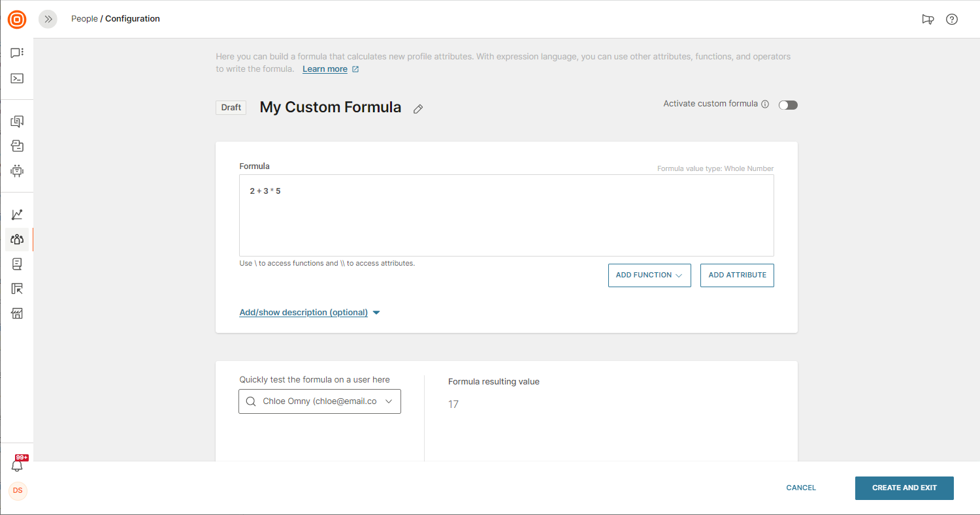Open the People sidebar icon

tap(17, 240)
